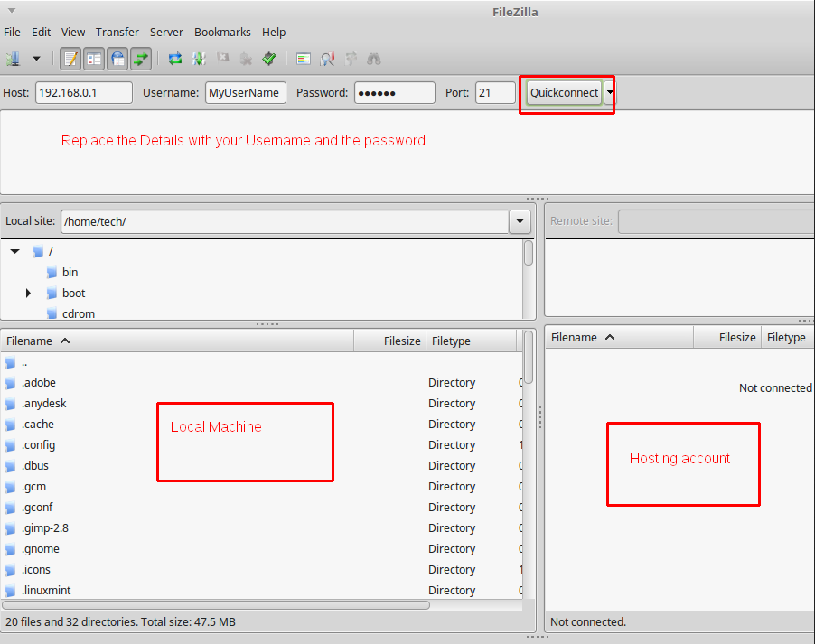Sort remote list by Filesize column
Viewport: 815px width, 644px height.
tap(727, 337)
